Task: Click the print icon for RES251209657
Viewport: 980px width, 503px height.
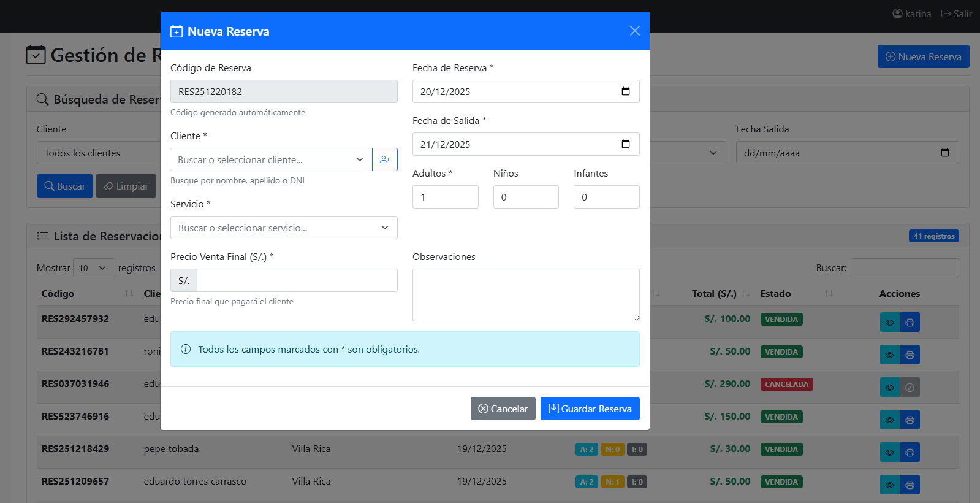Action: [x=910, y=485]
